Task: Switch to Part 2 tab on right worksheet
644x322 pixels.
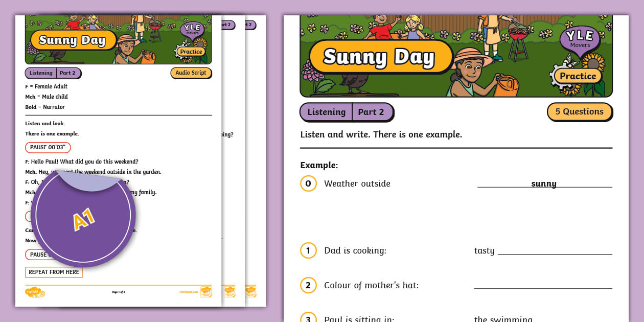Action: click(372, 112)
